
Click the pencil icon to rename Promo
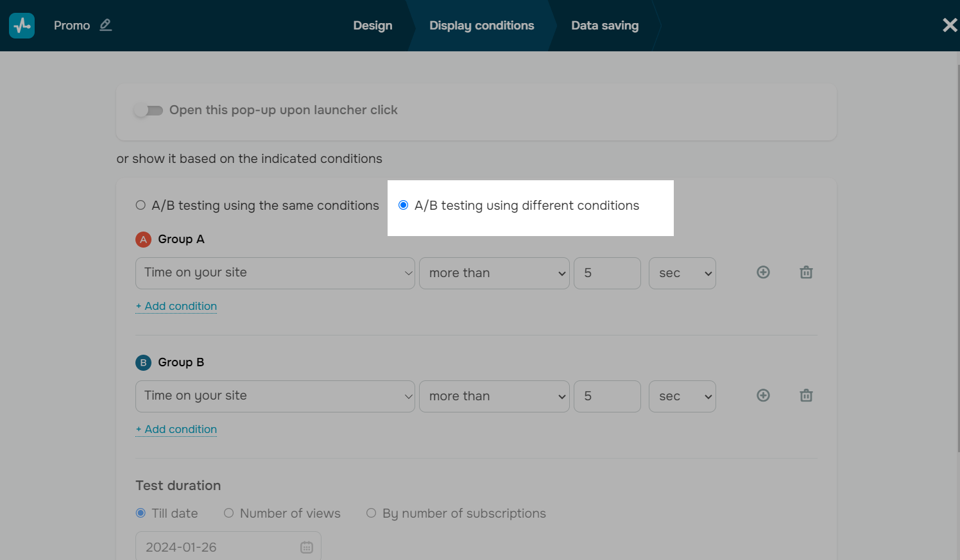pyautogui.click(x=106, y=25)
